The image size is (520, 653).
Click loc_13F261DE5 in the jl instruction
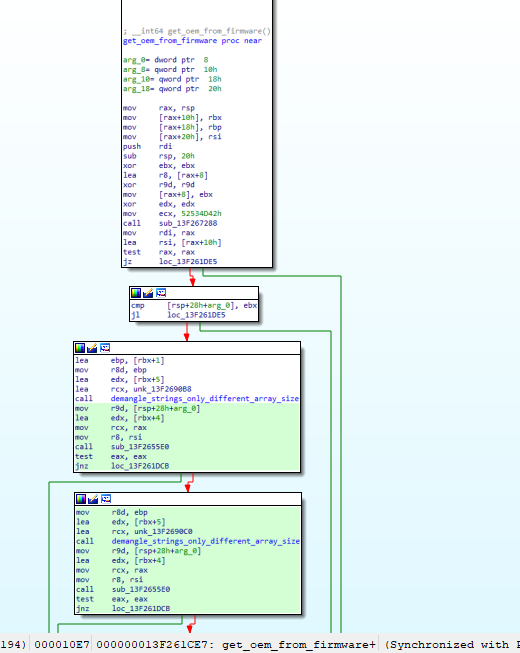coord(196,315)
